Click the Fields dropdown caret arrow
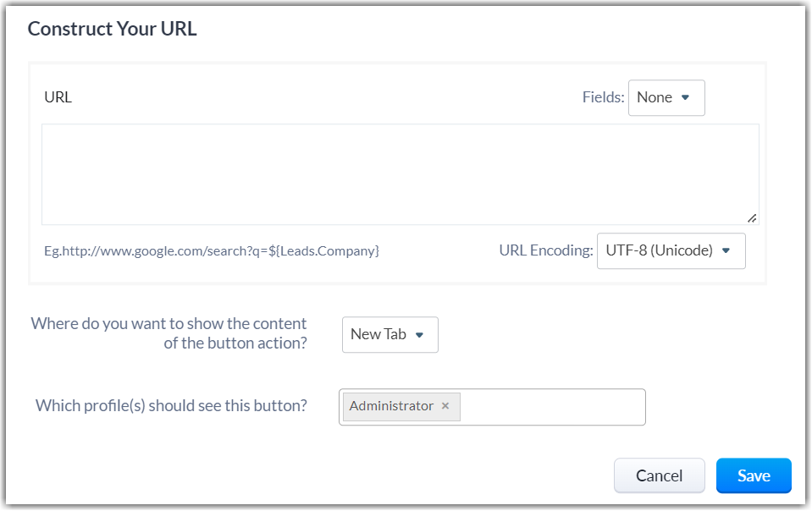The image size is (812, 511). 686,97
